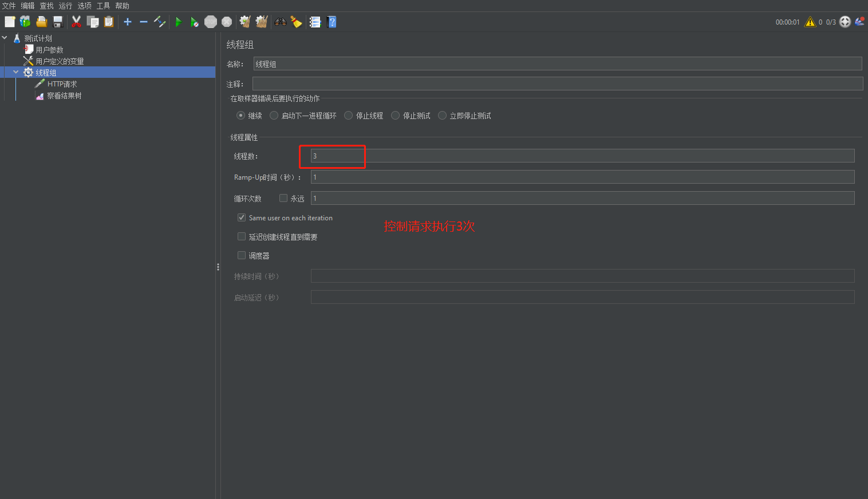Image resolution: width=868 pixels, height=499 pixels.
Task: Click the 00:00:01 elapsed time text
Action: click(787, 22)
